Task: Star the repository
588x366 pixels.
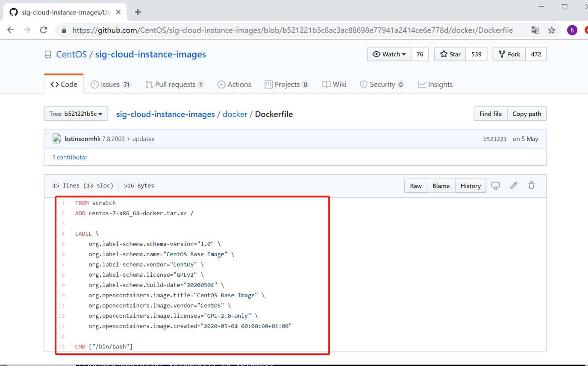Action: click(450, 54)
